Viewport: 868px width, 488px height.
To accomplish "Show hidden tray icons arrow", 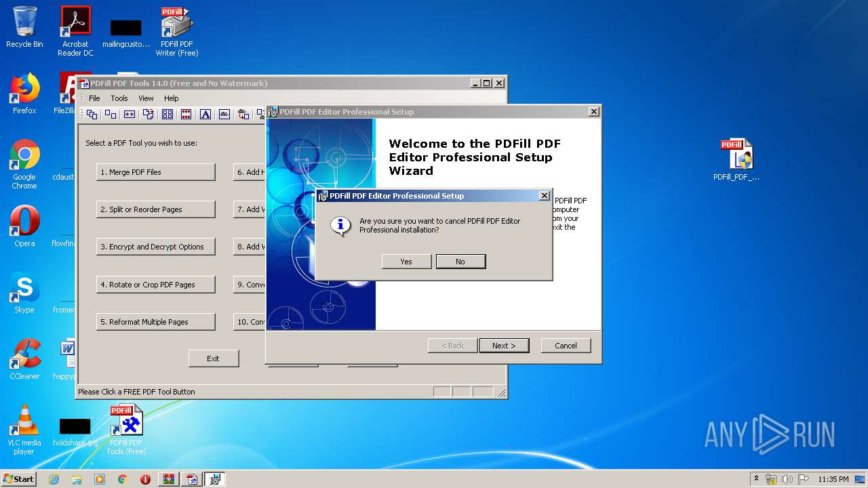I will [x=756, y=479].
